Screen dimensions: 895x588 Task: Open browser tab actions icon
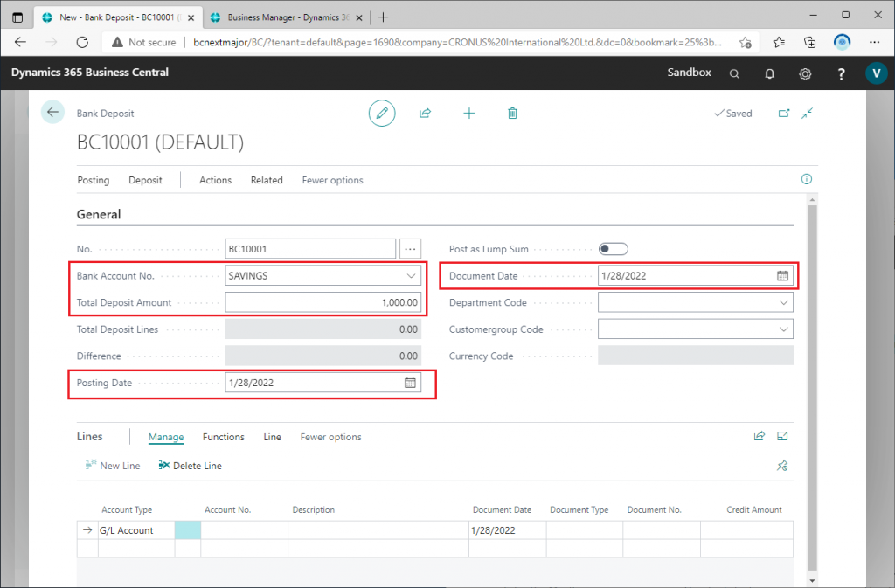[17, 17]
